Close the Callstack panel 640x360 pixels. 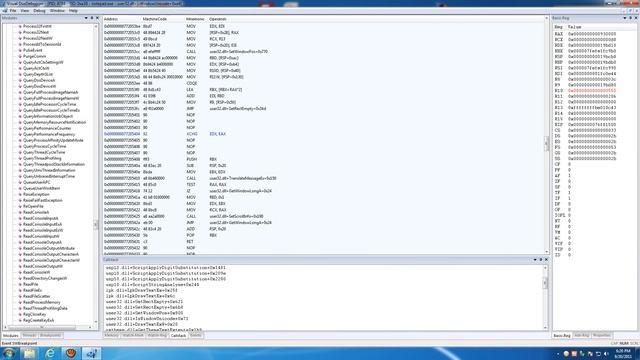[x=546, y=260]
